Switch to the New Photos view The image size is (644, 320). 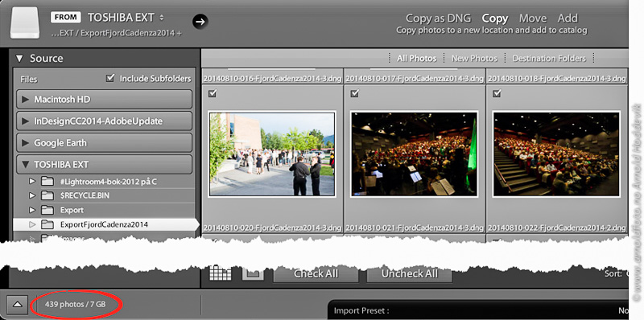click(x=474, y=58)
